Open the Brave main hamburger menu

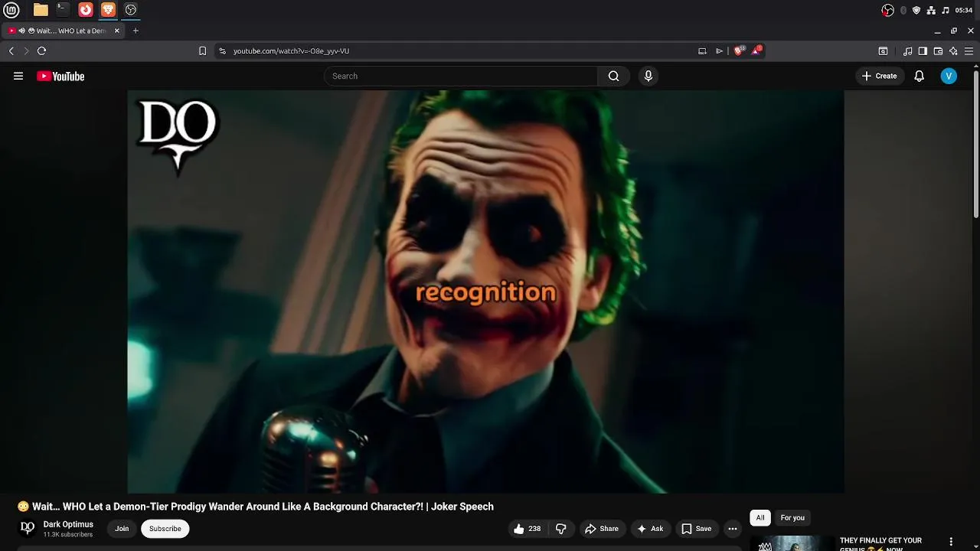point(969,51)
